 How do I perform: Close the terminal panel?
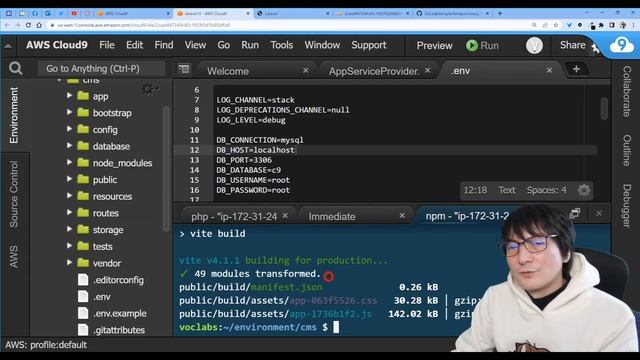click(599, 213)
